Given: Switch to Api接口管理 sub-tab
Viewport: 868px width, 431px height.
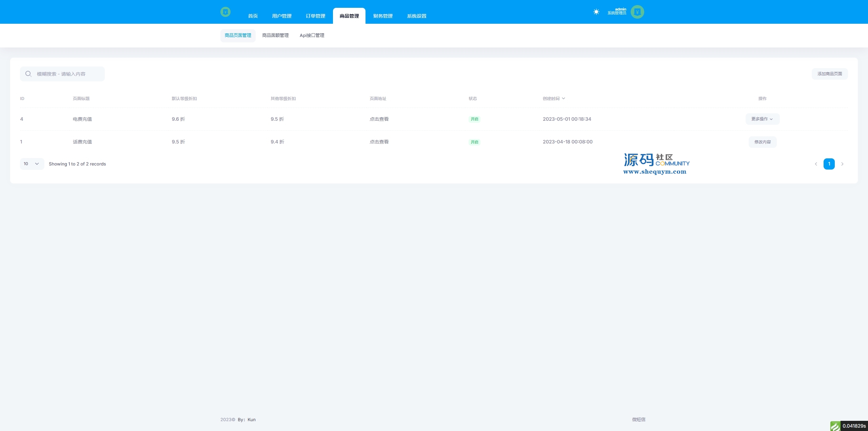Looking at the screenshot, I should click(312, 35).
